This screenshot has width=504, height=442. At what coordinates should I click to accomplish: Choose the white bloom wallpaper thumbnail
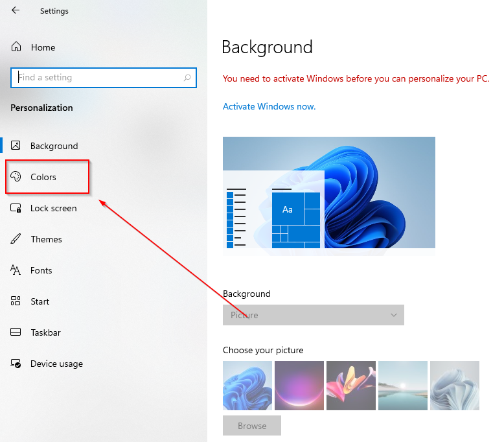pyautogui.click(x=455, y=386)
